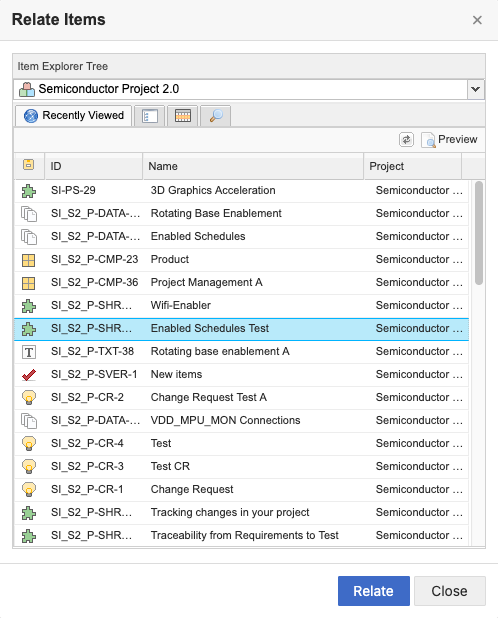Click the Preview button
498x618 pixels.
(x=449, y=140)
